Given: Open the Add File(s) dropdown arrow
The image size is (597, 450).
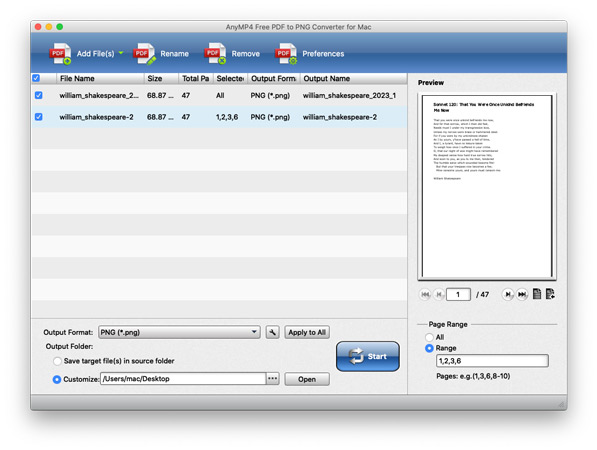Looking at the screenshot, I should point(121,53).
